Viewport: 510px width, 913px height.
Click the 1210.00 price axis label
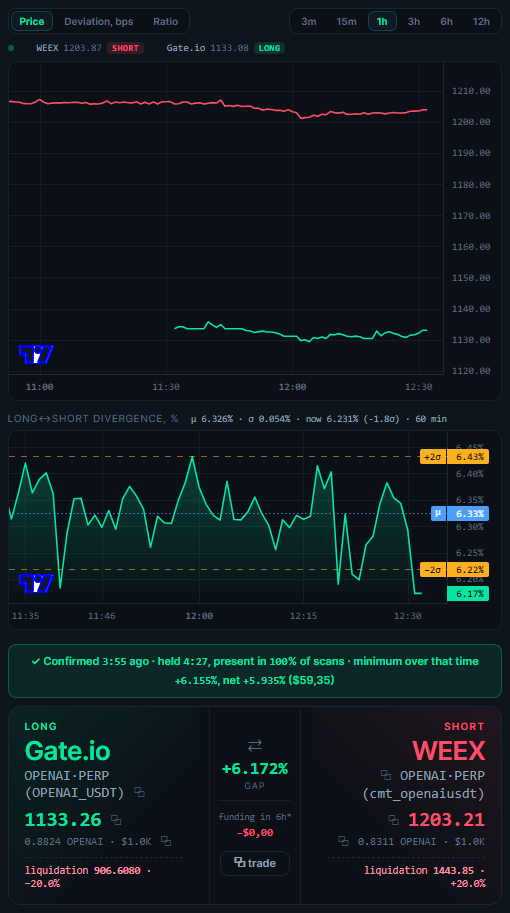coord(471,91)
